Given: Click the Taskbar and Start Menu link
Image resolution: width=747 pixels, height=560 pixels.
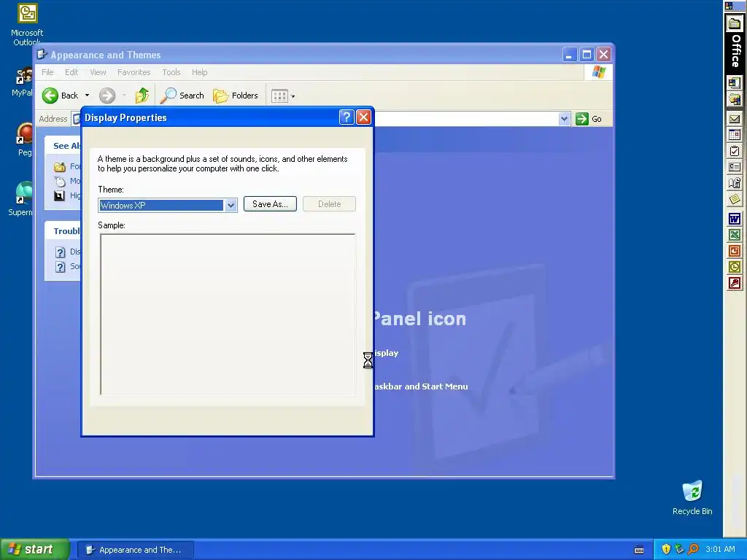Looking at the screenshot, I should 421,386.
